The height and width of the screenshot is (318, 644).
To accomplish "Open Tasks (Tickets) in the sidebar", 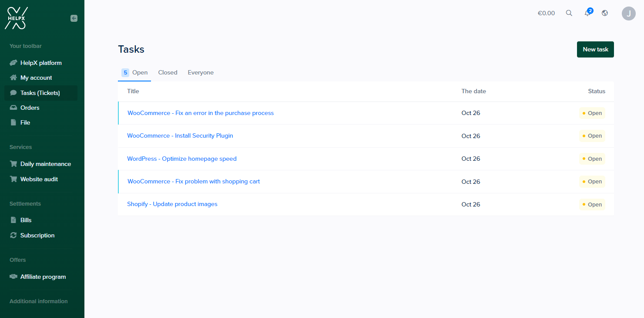I will pyautogui.click(x=40, y=93).
